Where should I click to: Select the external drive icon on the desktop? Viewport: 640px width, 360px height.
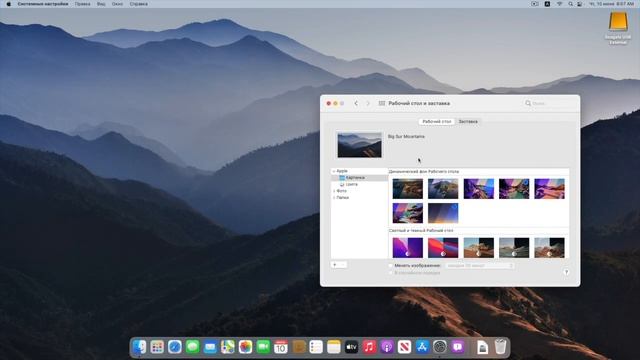point(618,22)
